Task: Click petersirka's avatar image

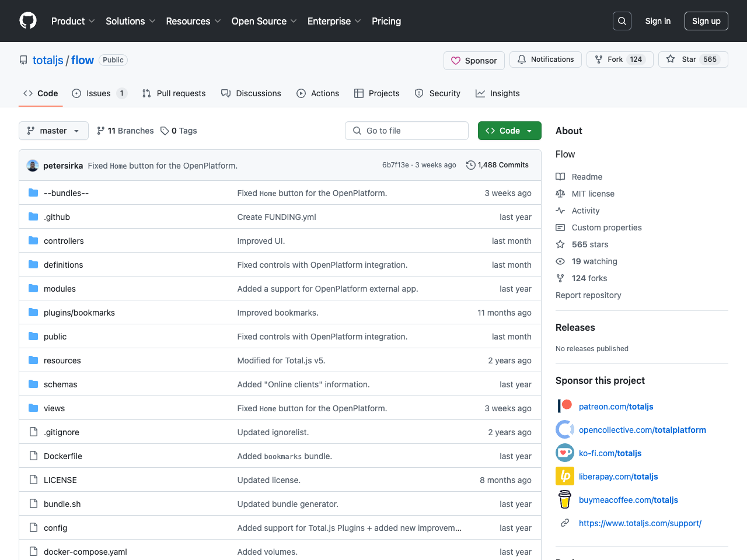Action: click(33, 166)
